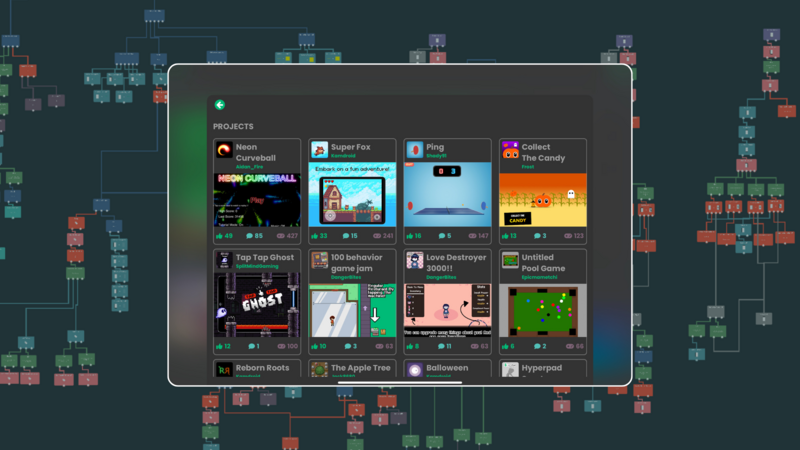Click the green back arrow button

tap(220, 105)
